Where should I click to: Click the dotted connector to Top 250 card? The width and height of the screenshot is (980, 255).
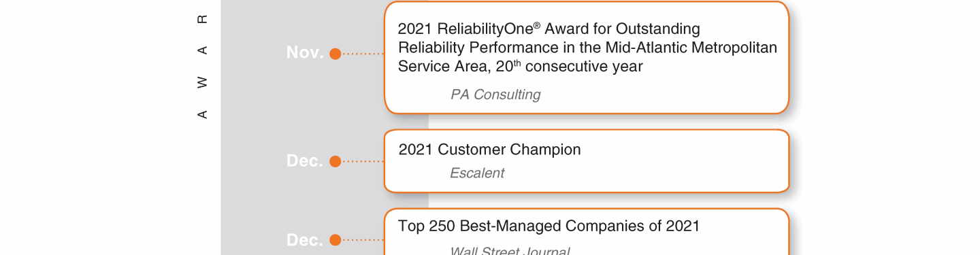363,240
